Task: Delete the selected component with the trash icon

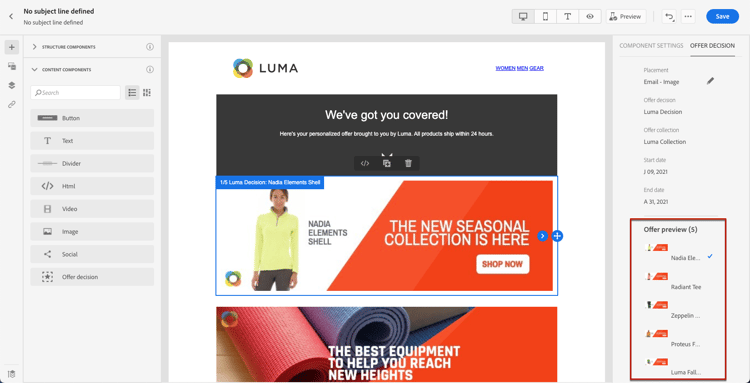Action: point(408,164)
